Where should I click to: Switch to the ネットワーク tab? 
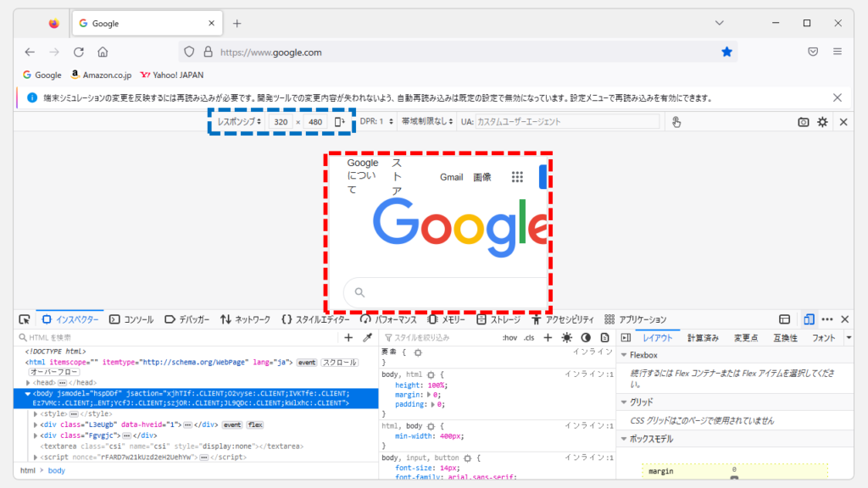point(245,319)
